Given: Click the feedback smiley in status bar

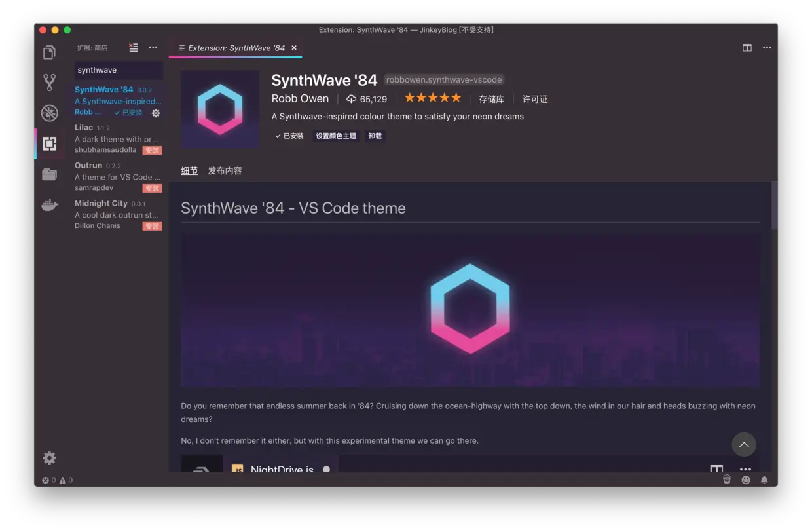Looking at the screenshot, I should tap(746, 480).
